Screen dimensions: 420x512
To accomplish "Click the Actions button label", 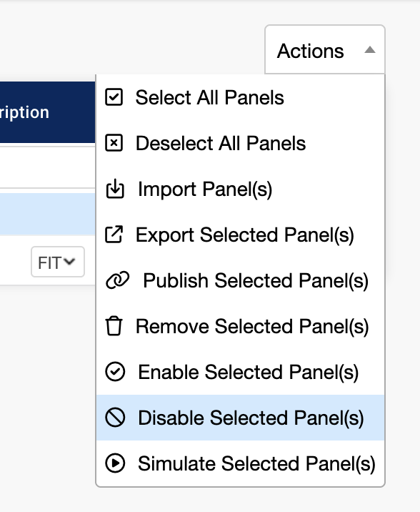I will point(311,51).
